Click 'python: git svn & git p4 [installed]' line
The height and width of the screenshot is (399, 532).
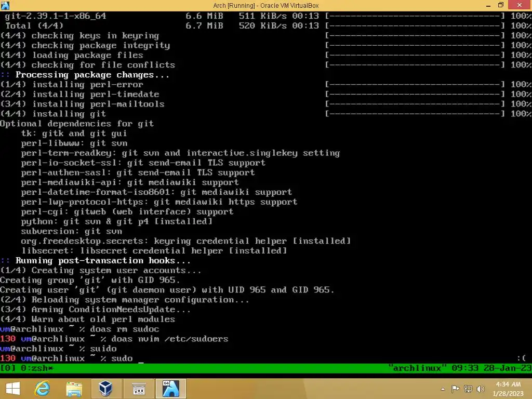117,221
